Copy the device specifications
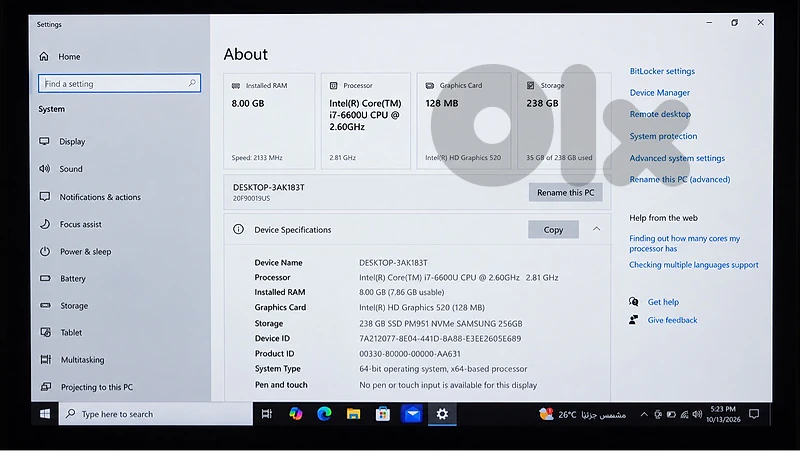This screenshot has width=800, height=451. 553,230
